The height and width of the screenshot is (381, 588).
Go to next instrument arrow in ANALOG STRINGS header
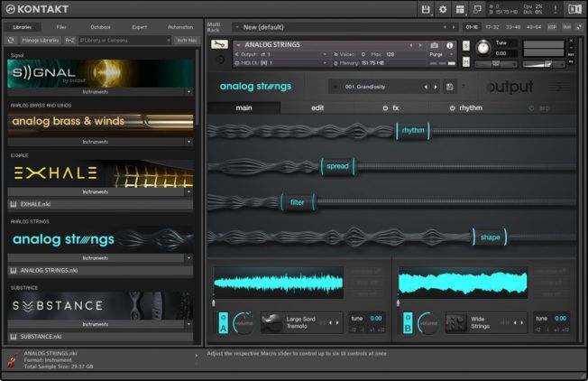click(420, 45)
